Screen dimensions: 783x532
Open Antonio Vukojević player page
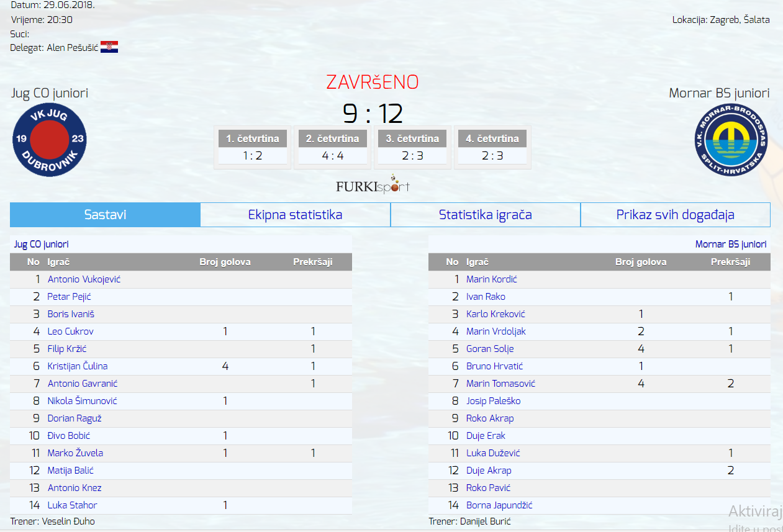point(84,279)
